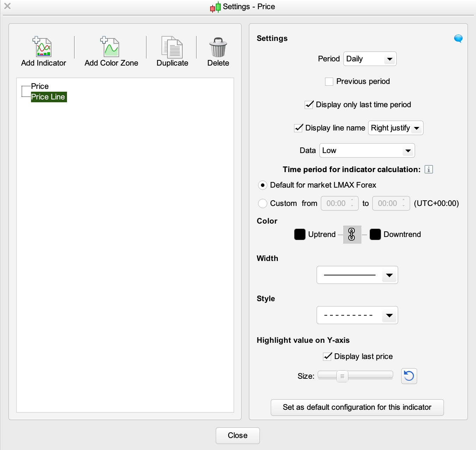Click the info icon beside time period heading
The height and width of the screenshot is (450, 476).
428,169
